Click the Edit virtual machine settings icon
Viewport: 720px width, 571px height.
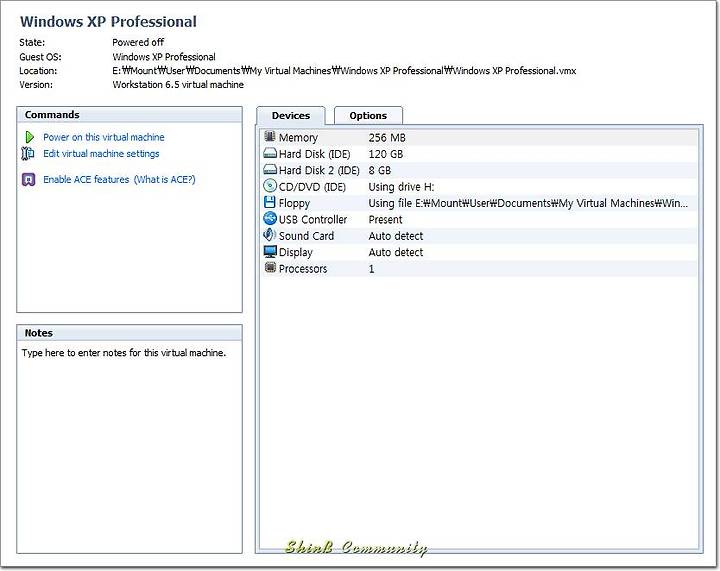(28, 153)
